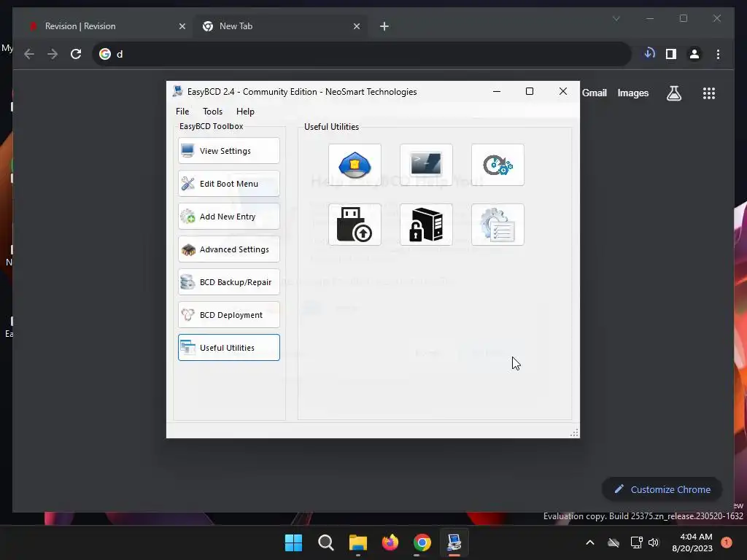Open Images link on New Tab page
The height and width of the screenshot is (560, 747).
(632, 93)
